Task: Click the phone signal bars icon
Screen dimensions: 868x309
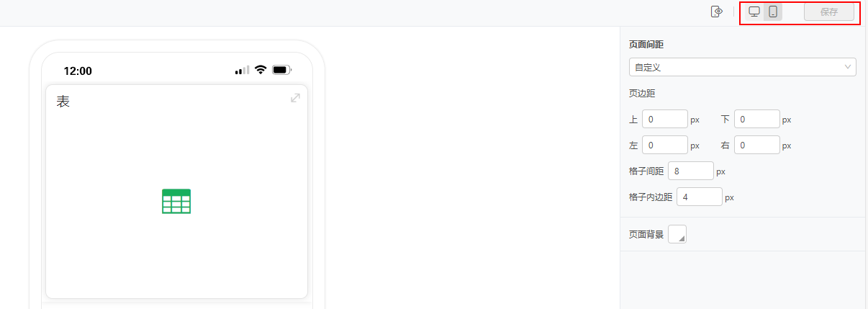Action: (x=242, y=70)
